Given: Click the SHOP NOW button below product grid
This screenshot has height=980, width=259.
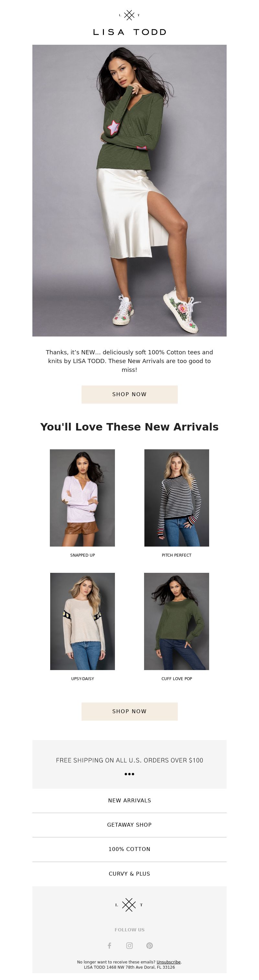Looking at the screenshot, I should pyautogui.click(x=129, y=711).
